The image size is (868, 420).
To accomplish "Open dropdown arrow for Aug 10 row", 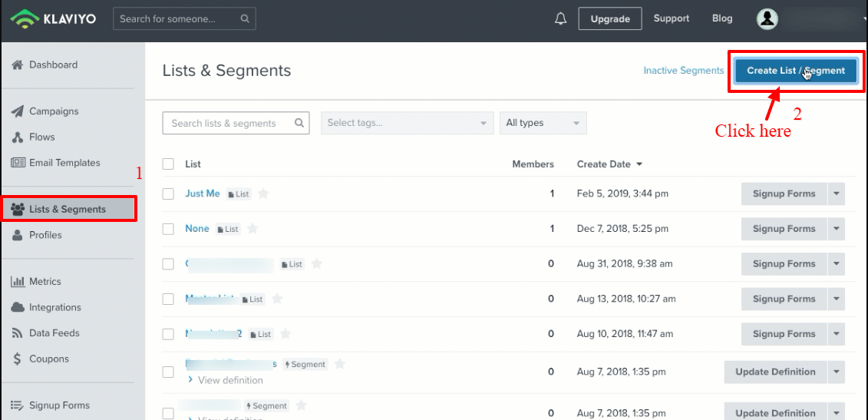I will click(837, 333).
